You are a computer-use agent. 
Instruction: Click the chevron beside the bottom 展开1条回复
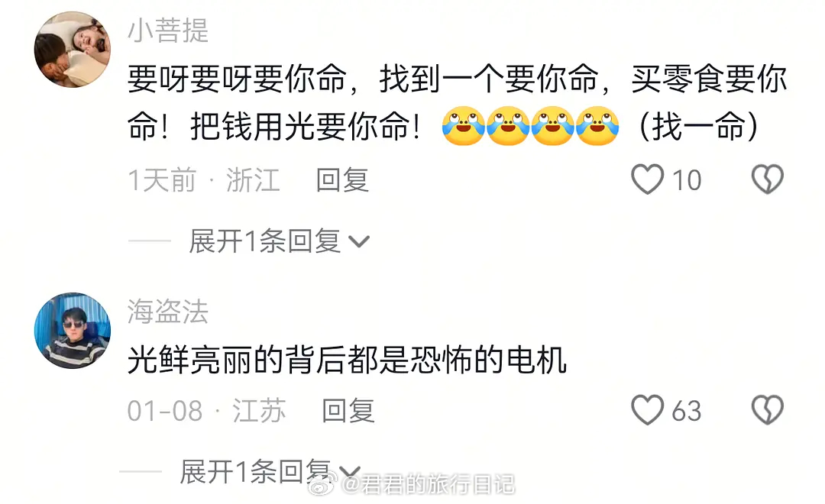tap(350, 472)
